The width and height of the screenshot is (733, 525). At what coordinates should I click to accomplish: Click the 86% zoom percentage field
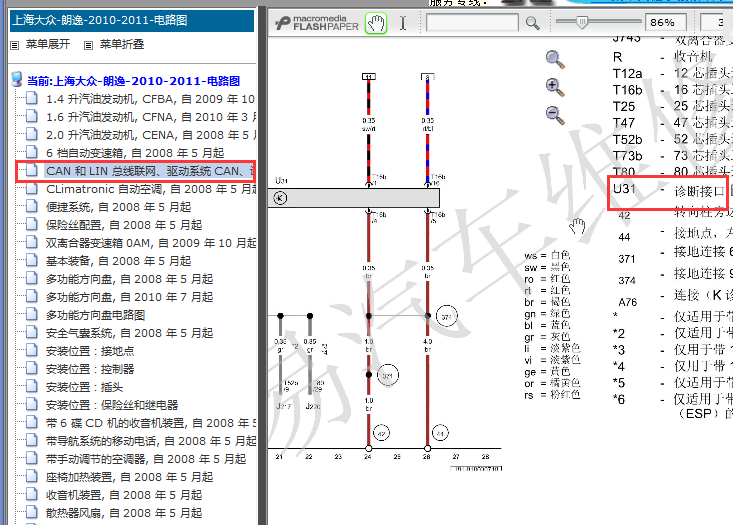(x=666, y=22)
